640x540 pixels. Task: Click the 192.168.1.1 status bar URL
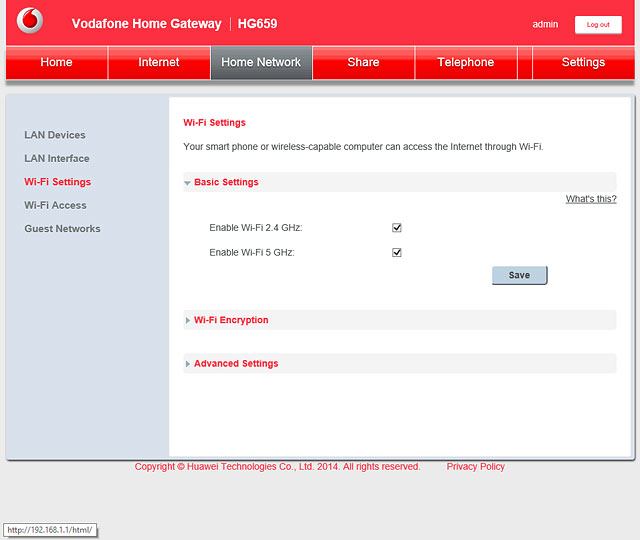click(50, 530)
